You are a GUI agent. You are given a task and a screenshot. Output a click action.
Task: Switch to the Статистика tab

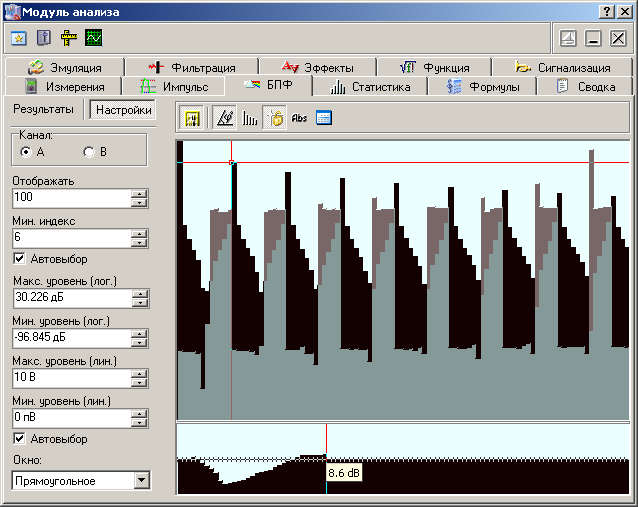click(x=370, y=87)
